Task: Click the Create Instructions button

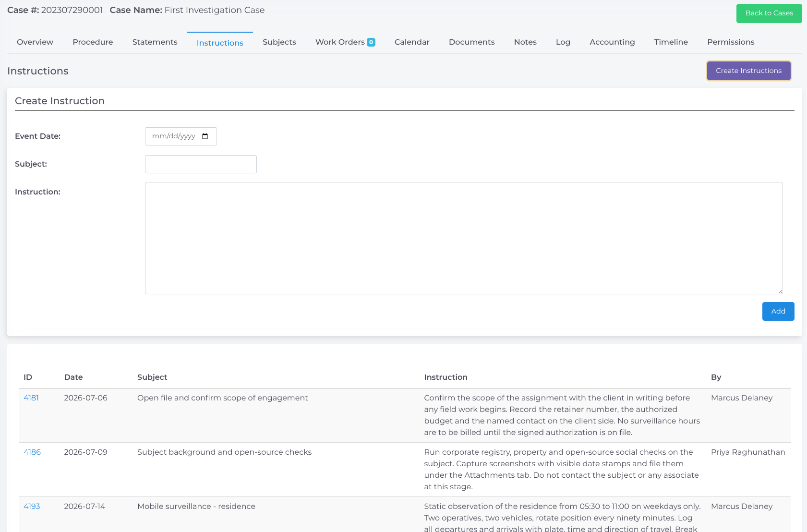Action: (x=748, y=71)
